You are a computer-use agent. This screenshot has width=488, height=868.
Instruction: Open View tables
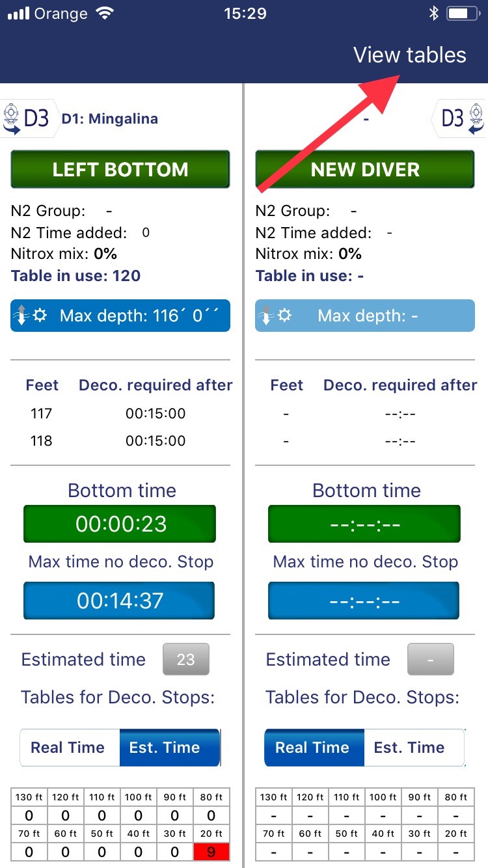410,55
